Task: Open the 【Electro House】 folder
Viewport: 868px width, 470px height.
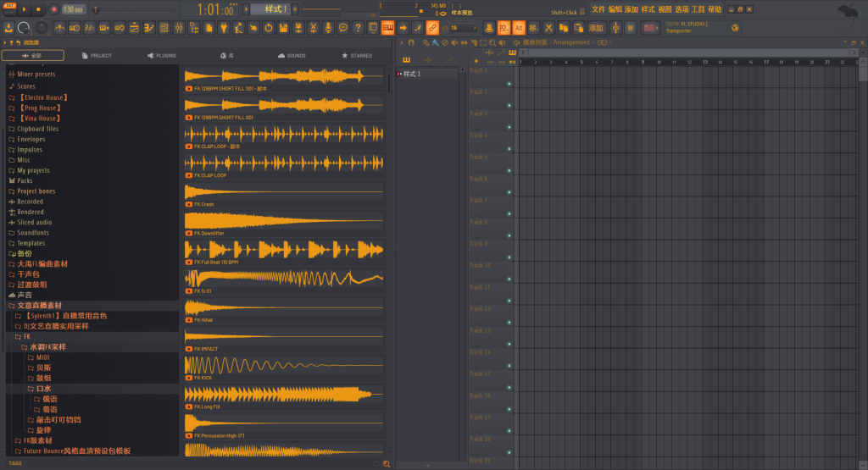Action: [38, 97]
